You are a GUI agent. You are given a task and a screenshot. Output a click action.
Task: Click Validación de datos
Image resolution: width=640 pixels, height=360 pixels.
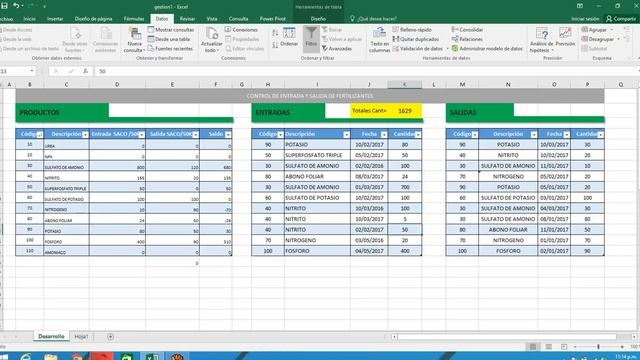coord(418,49)
